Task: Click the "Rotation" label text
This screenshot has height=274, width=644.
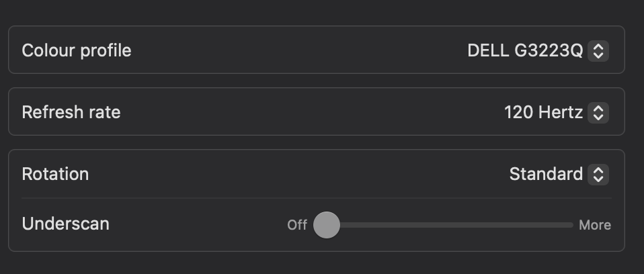Action: pyautogui.click(x=55, y=175)
